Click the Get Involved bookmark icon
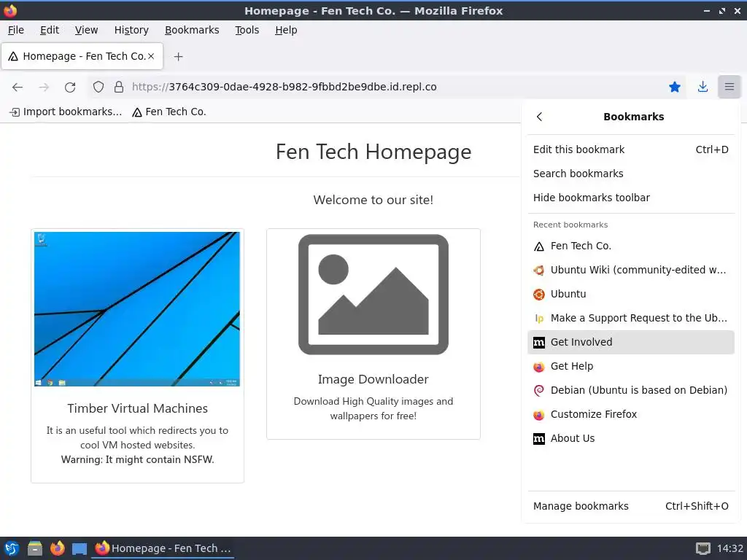747x560 pixels. click(539, 343)
